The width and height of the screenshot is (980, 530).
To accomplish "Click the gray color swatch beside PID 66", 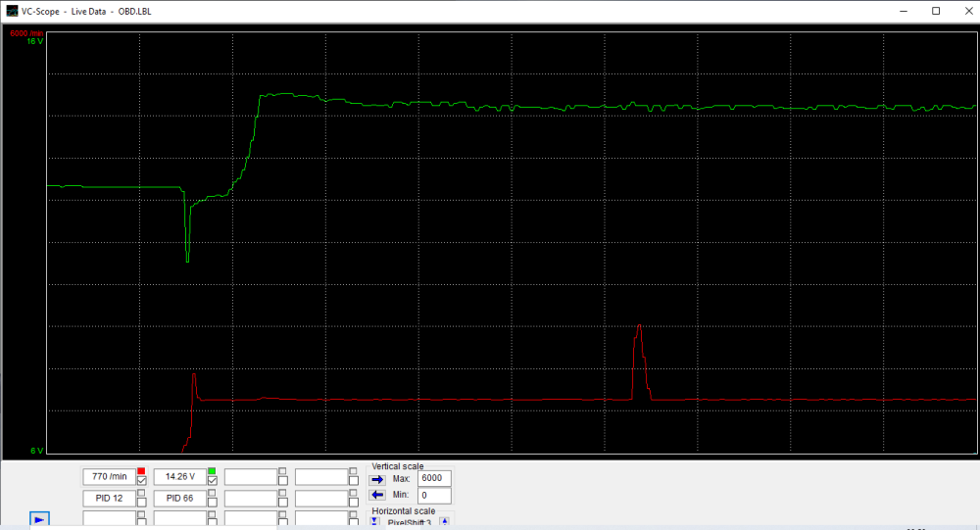I will (212, 493).
